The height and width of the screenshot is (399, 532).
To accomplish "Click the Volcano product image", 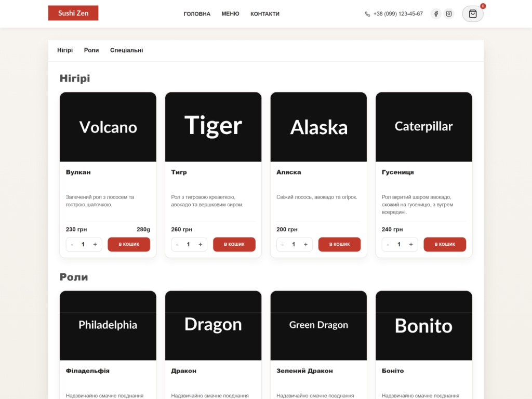I will click(108, 127).
